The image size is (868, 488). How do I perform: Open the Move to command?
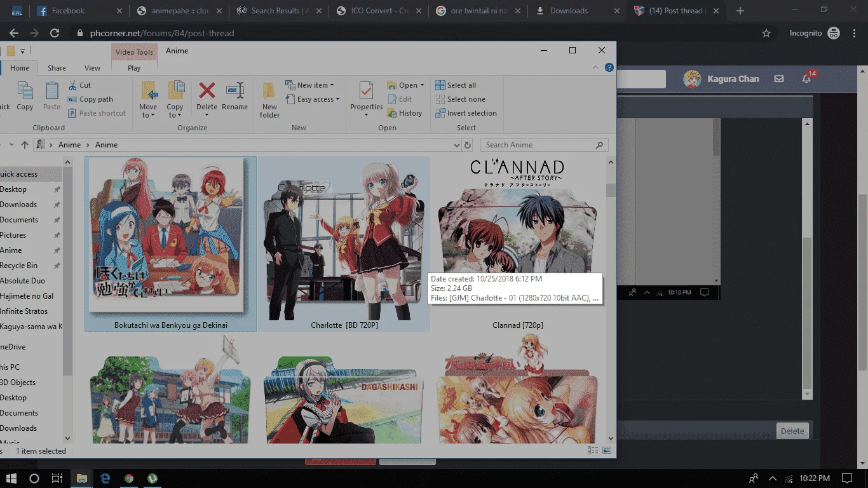point(148,100)
